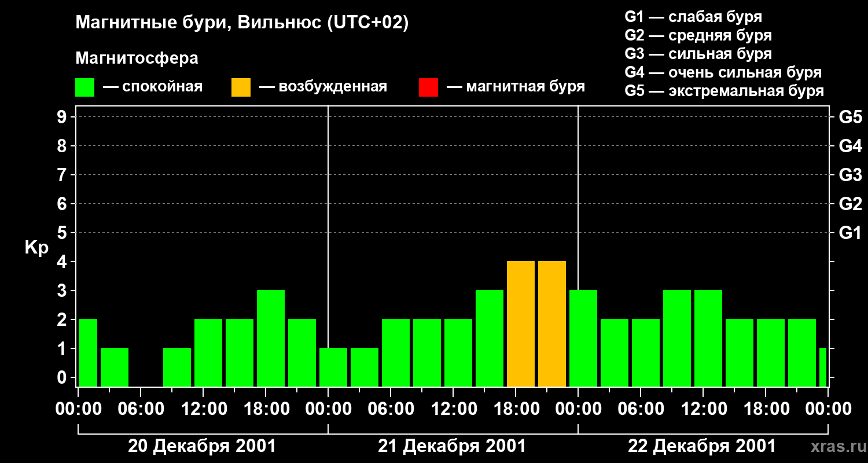Click '12:00' tick label under 20 Декабря

(203, 409)
